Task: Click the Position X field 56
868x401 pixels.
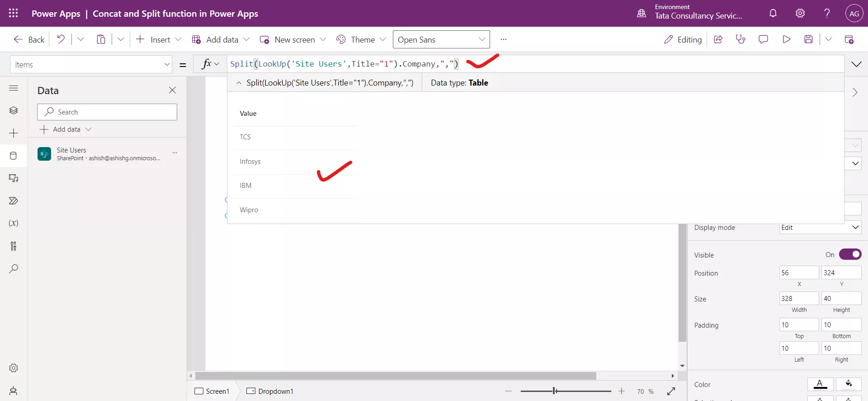Action: tap(799, 272)
